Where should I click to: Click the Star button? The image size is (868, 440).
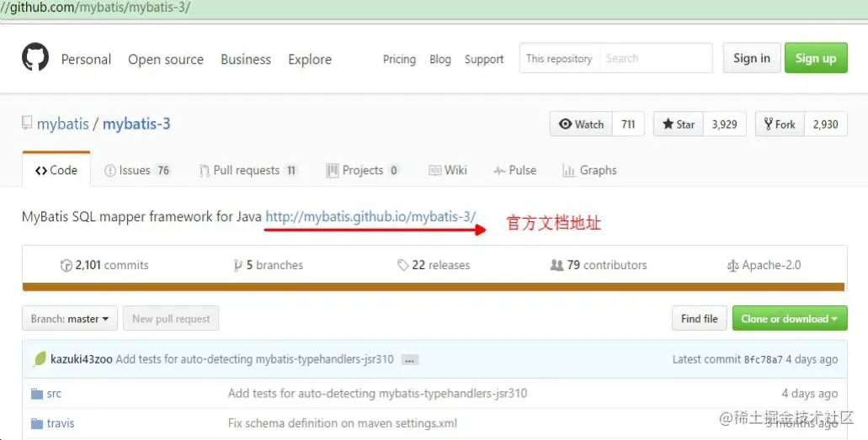tap(678, 124)
